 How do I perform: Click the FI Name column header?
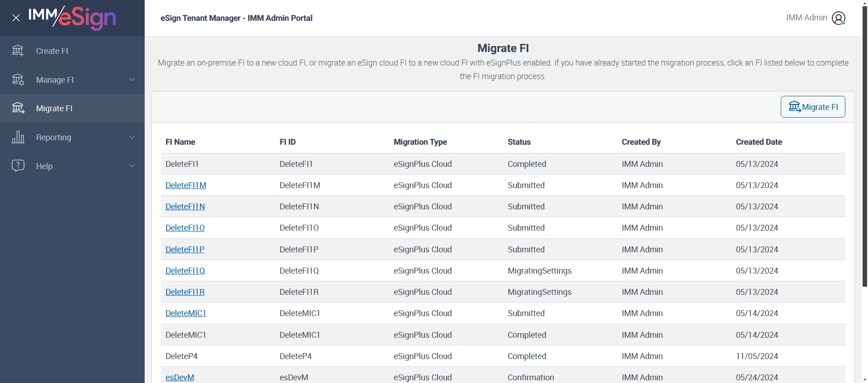pos(180,142)
